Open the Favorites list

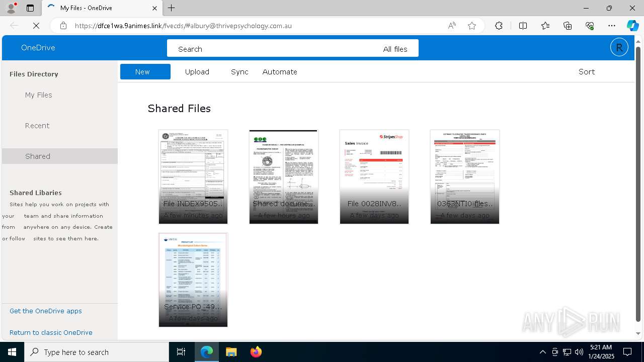click(545, 26)
